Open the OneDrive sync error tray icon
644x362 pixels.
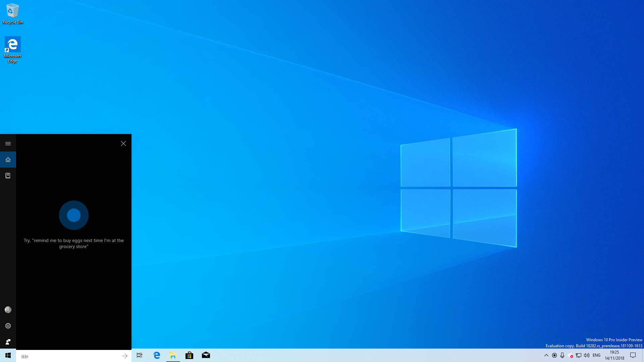point(570,356)
